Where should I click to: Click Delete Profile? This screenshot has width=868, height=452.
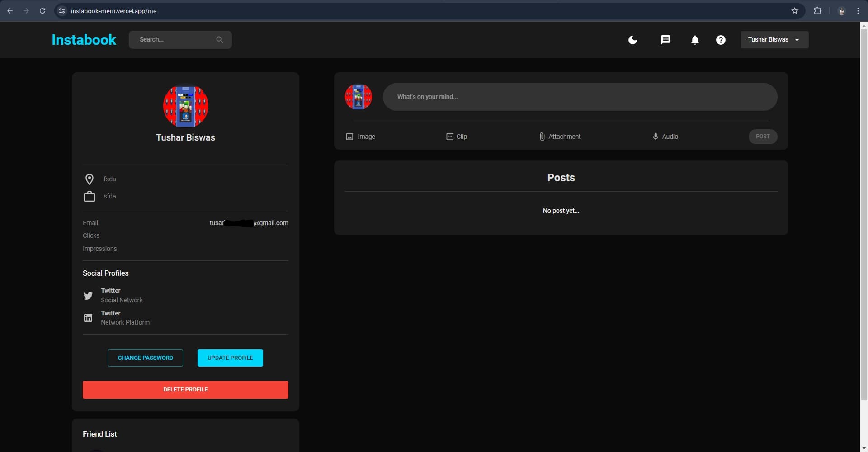pos(185,389)
